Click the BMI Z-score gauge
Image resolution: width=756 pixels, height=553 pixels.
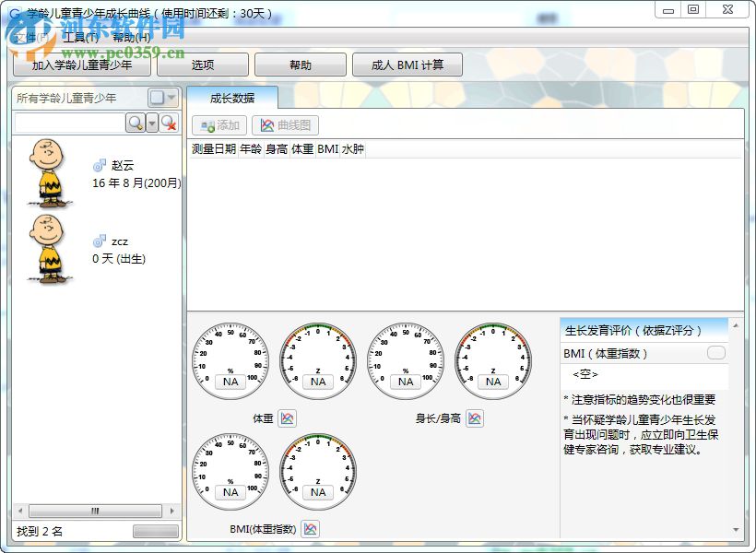coord(318,472)
